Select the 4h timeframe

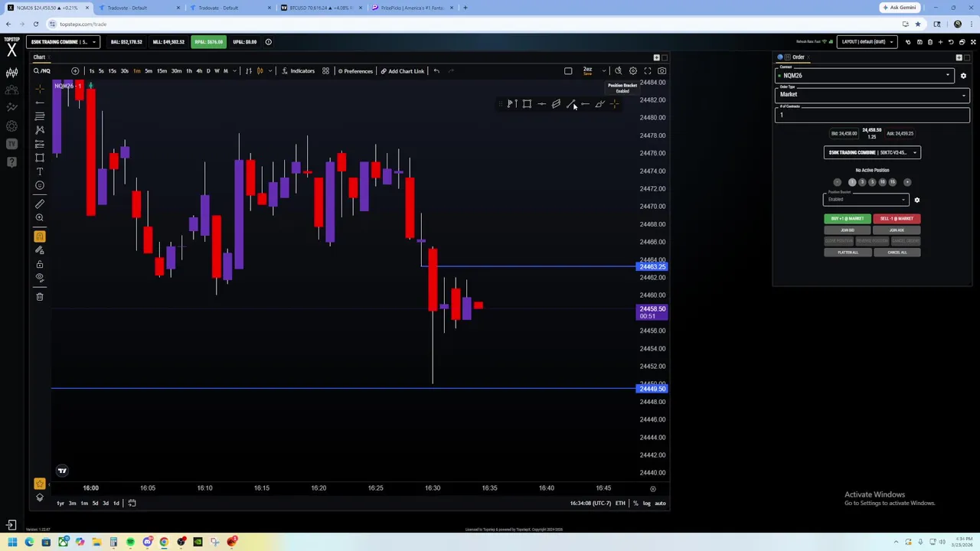[199, 71]
